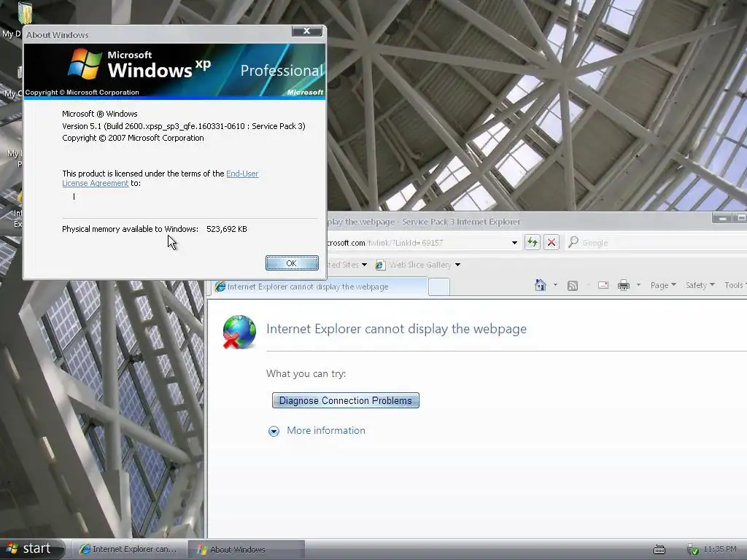The image size is (747, 560).
Task: Select the 'Internet Explorer cannot display' tab
Action: 318,287
